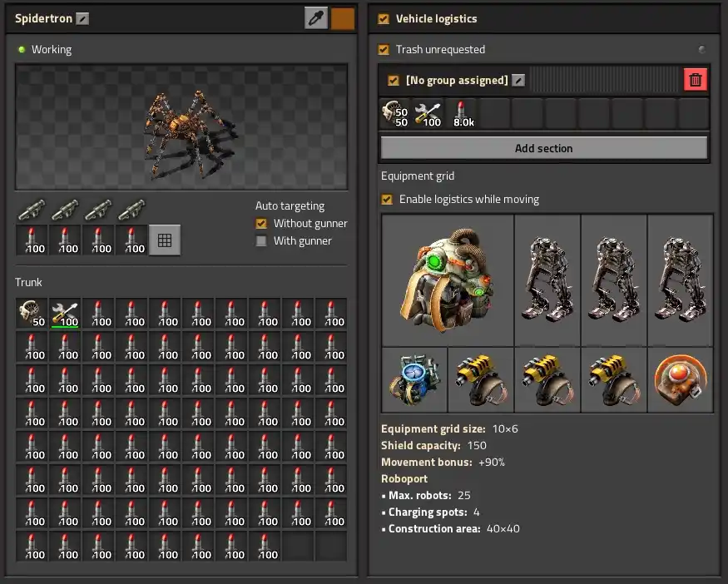The height and width of the screenshot is (584, 728).
Task: Toggle Enable logistics while moving
Action: 386,199
